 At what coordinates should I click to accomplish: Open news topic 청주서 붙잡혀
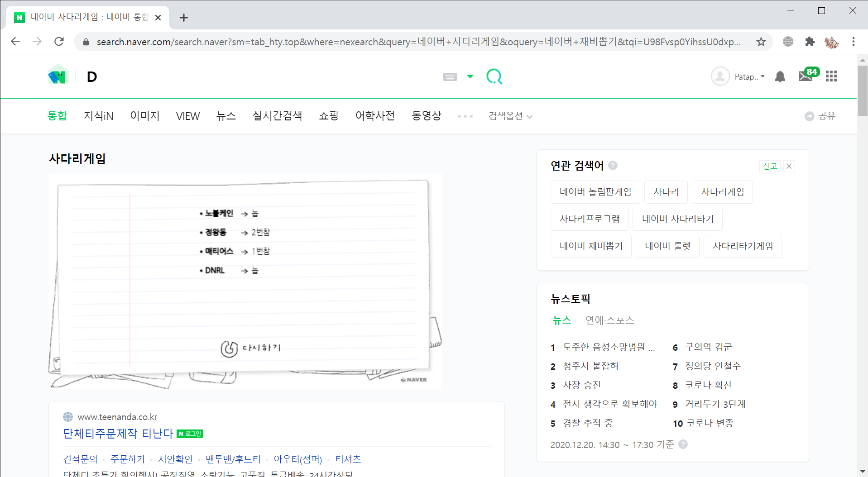[x=590, y=366]
